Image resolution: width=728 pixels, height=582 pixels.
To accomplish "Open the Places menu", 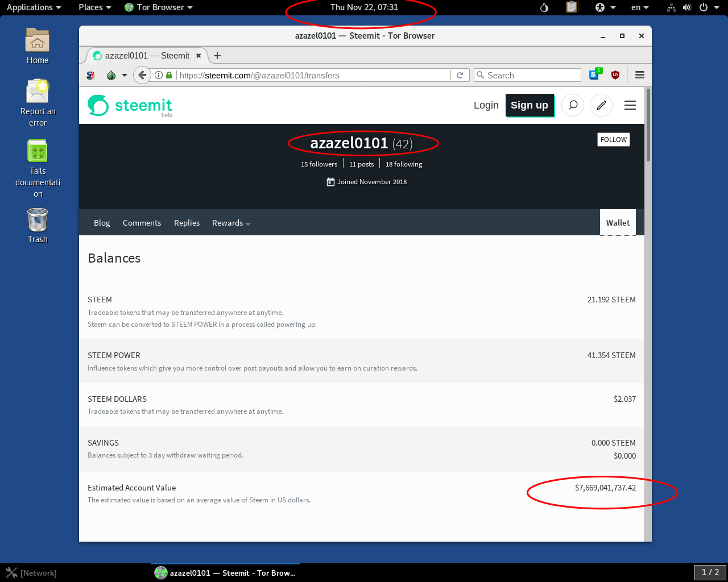I will coord(94,7).
